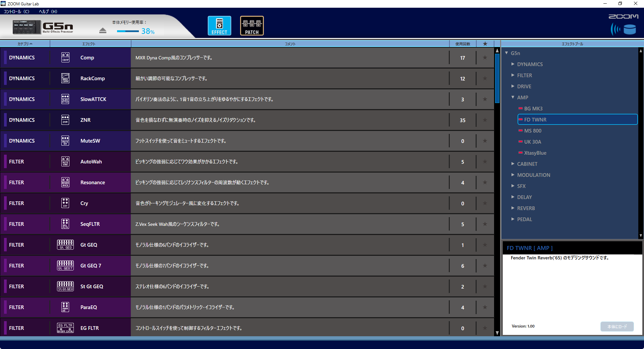
Task: Collapse the AMP tree category
Action: (x=513, y=97)
